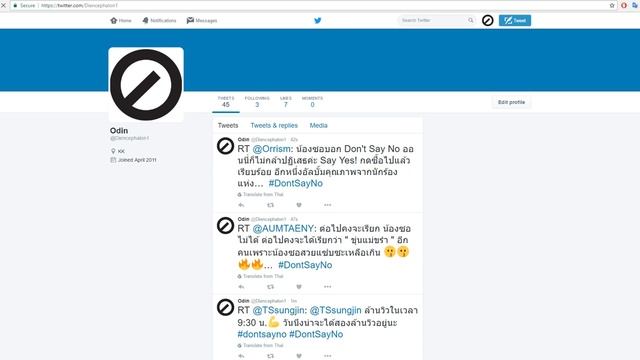The height and width of the screenshot is (360, 640).
Task: Retweet the @Orrism tweet
Action: [270, 205]
